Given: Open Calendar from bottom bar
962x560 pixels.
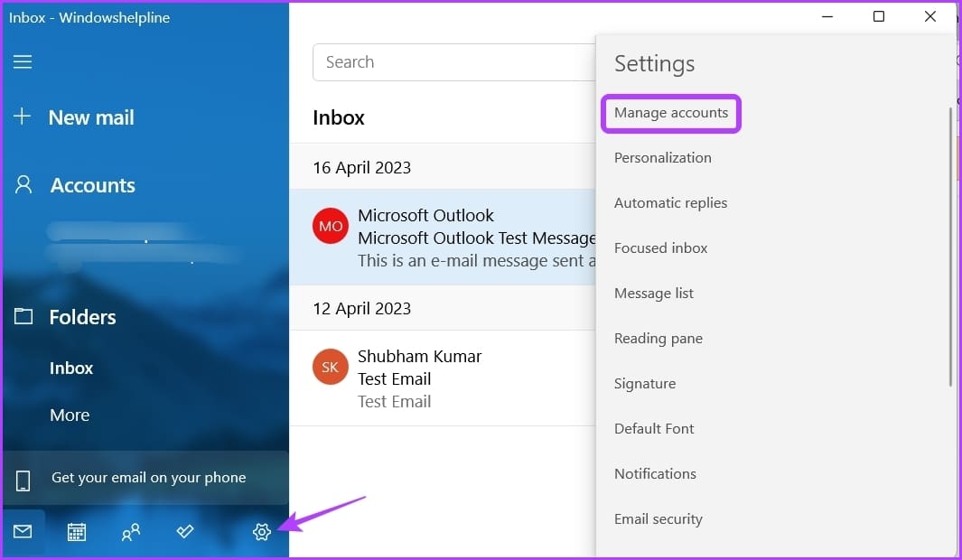Looking at the screenshot, I should (77, 532).
